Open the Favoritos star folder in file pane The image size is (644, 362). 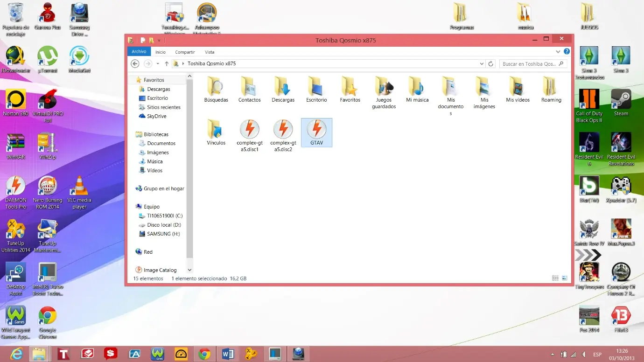[x=350, y=90]
